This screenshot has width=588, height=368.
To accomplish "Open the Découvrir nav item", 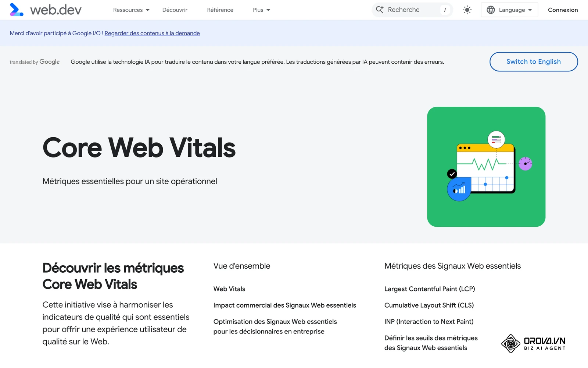I will 175,10.
